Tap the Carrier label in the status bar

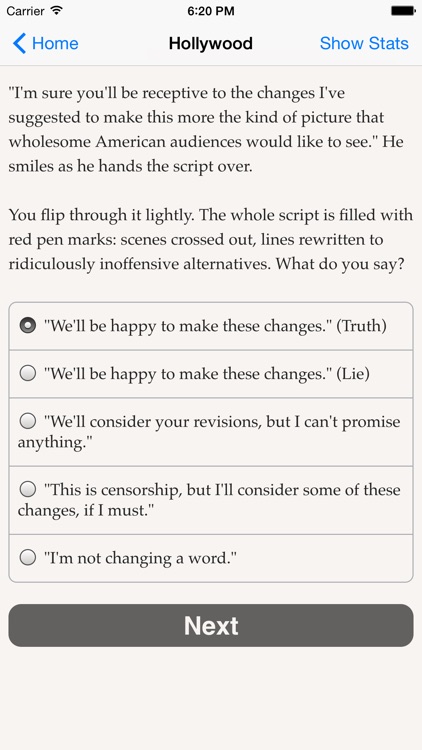26,11
